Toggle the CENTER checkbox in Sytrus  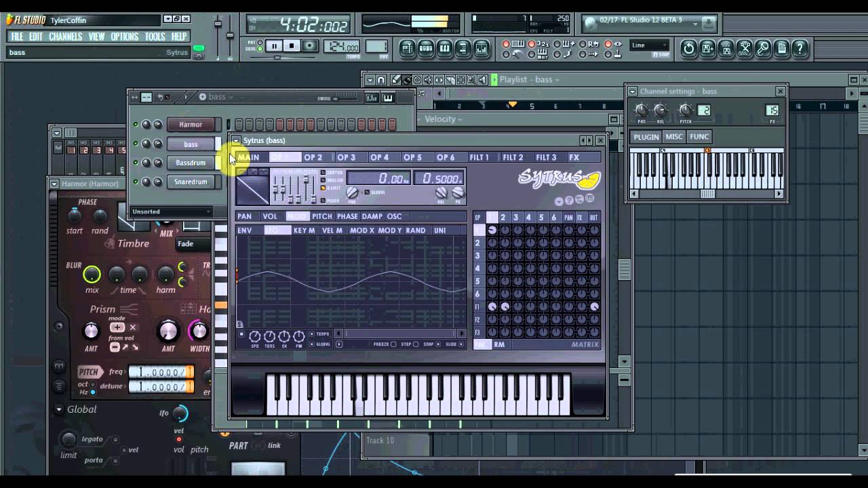coord(323,173)
